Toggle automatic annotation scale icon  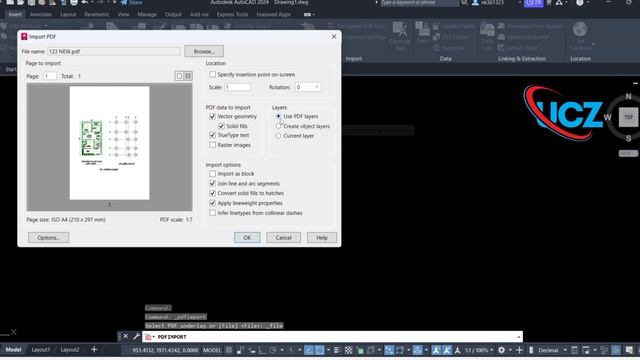[x=447, y=350]
